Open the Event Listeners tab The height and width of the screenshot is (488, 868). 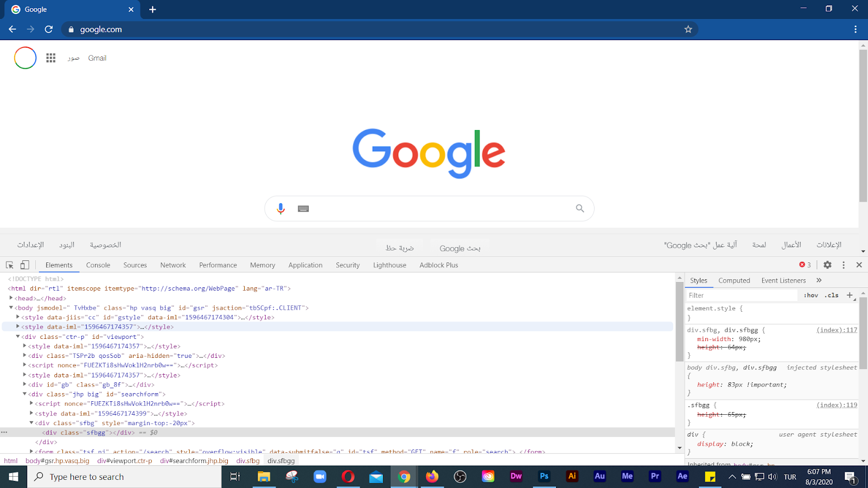point(783,280)
